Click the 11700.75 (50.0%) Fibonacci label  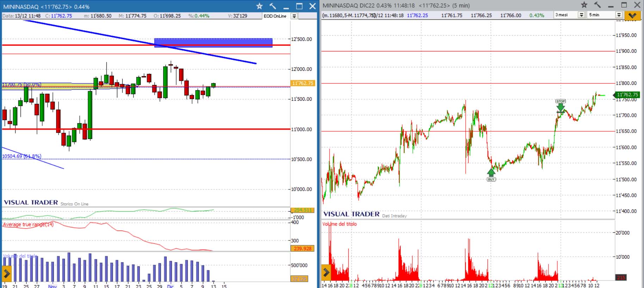(22, 84)
